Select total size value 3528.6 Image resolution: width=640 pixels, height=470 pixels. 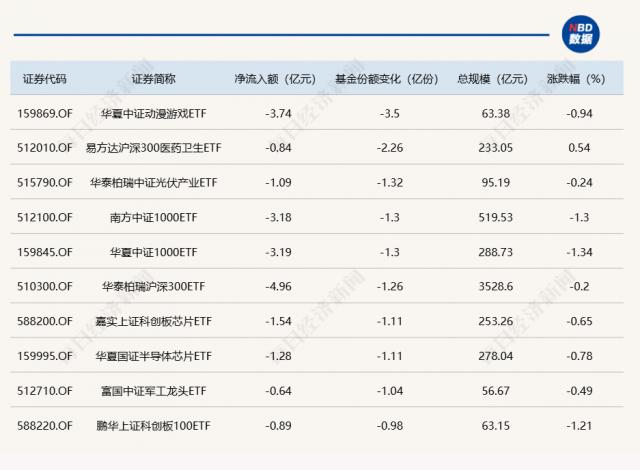coord(496,287)
